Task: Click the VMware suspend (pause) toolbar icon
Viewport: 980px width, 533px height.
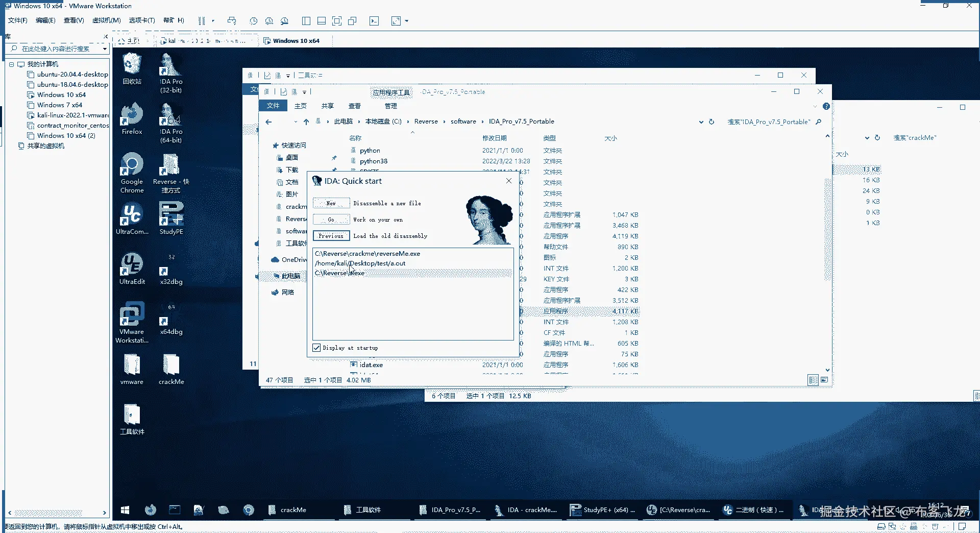Action: 202,21
